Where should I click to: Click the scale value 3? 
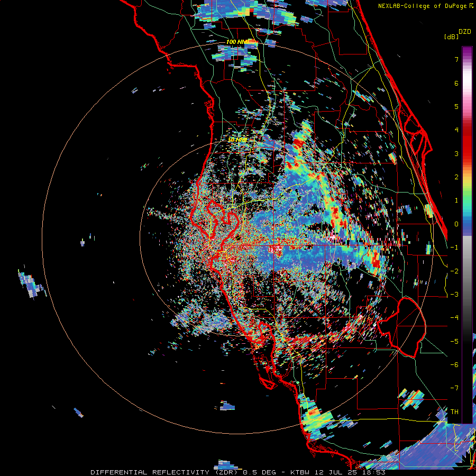(x=456, y=153)
